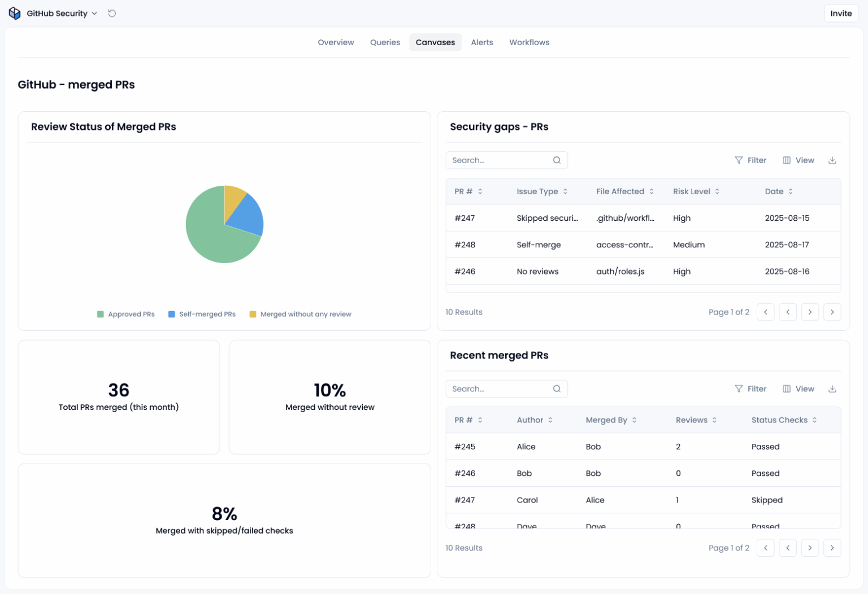
Task: Click the export icon in Security gaps panel
Action: click(x=832, y=160)
